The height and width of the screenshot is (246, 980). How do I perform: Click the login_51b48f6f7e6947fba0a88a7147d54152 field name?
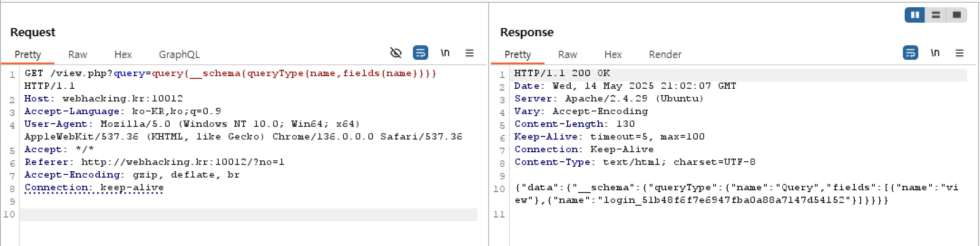point(723,200)
